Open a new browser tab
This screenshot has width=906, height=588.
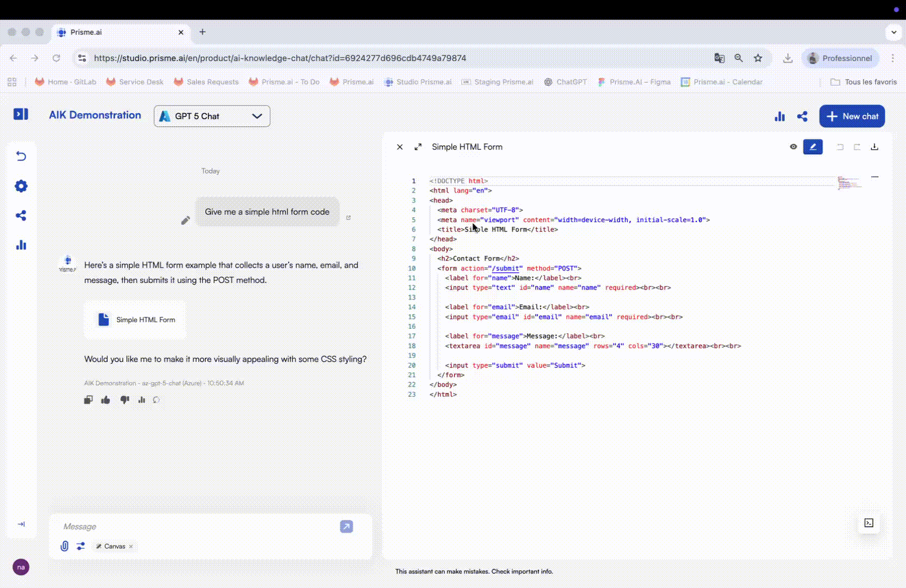[x=203, y=32]
